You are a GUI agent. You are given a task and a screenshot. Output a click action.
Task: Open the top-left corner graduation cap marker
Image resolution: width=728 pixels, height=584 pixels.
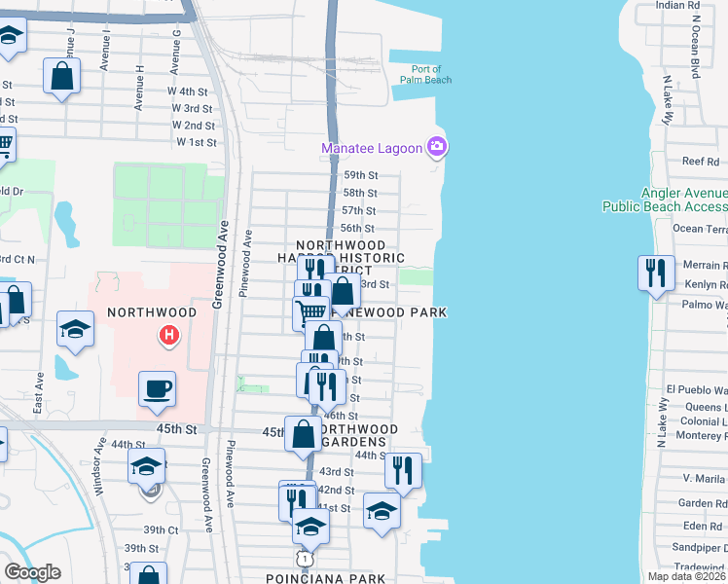click(10, 37)
